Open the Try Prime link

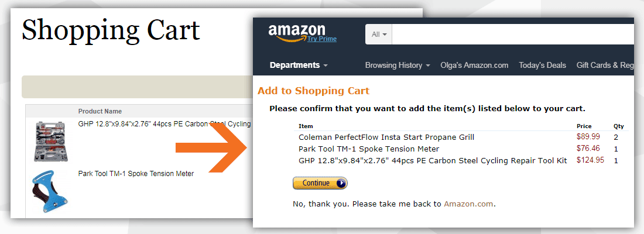coord(321,39)
